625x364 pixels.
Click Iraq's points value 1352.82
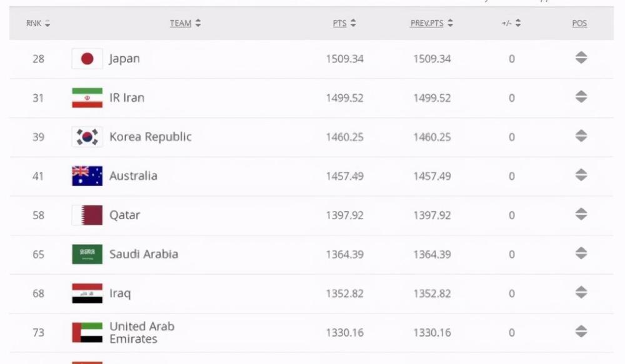345,293
